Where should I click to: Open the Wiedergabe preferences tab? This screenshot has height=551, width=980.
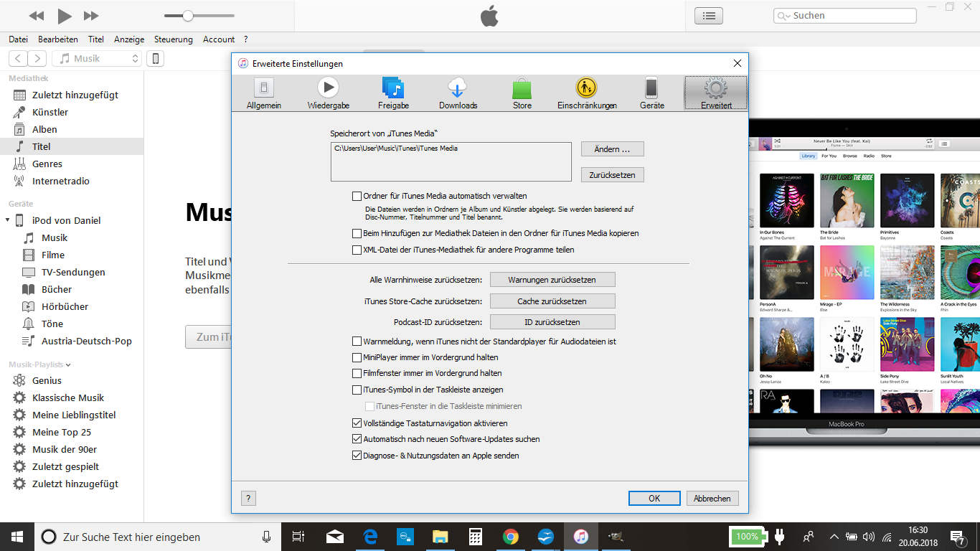[x=328, y=93]
